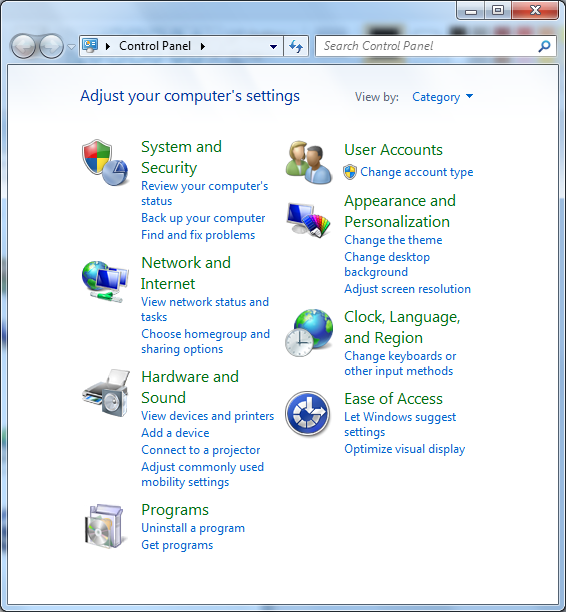This screenshot has height=612, width=566.
Task: Select the Control Panel breadcrumb item
Action: point(155,46)
